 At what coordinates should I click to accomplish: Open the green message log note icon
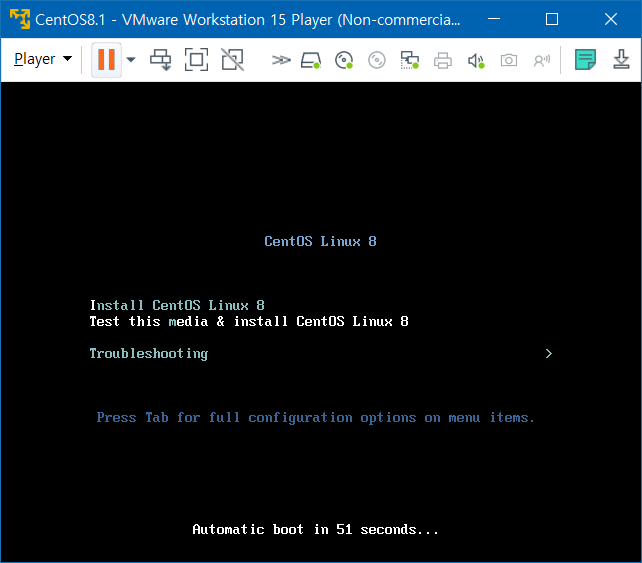tap(585, 60)
